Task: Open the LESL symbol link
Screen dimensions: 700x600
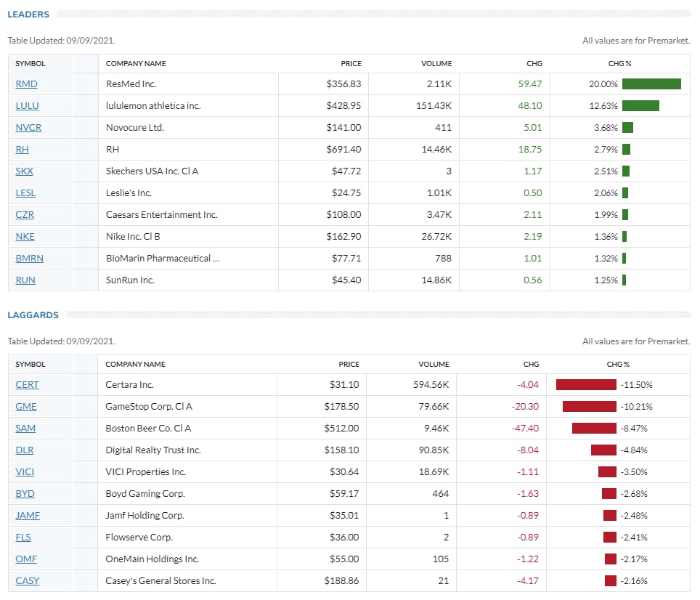Action: [25, 193]
